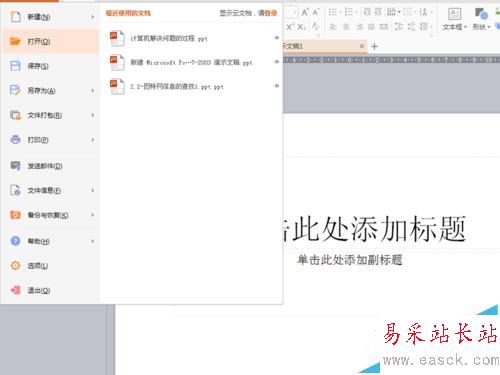This screenshot has width=500, height=375.
Task: Apply distributed alignment icon
Action: coord(384,27)
